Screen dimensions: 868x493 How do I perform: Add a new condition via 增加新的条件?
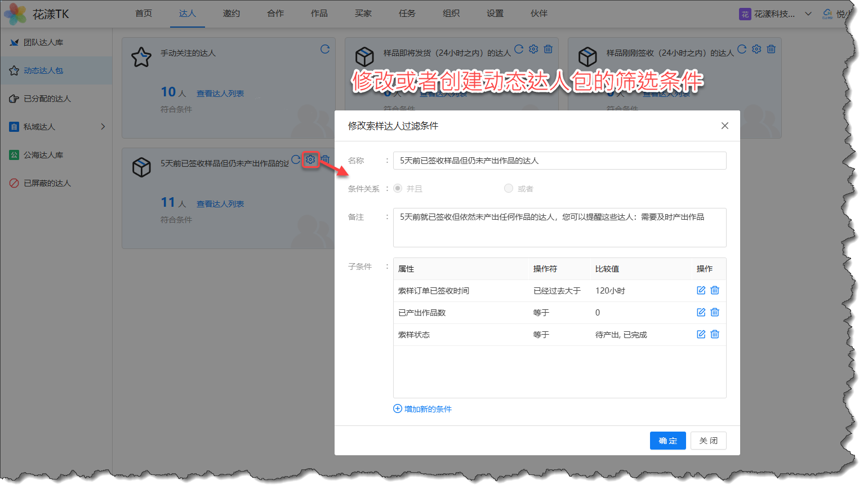point(422,409)
